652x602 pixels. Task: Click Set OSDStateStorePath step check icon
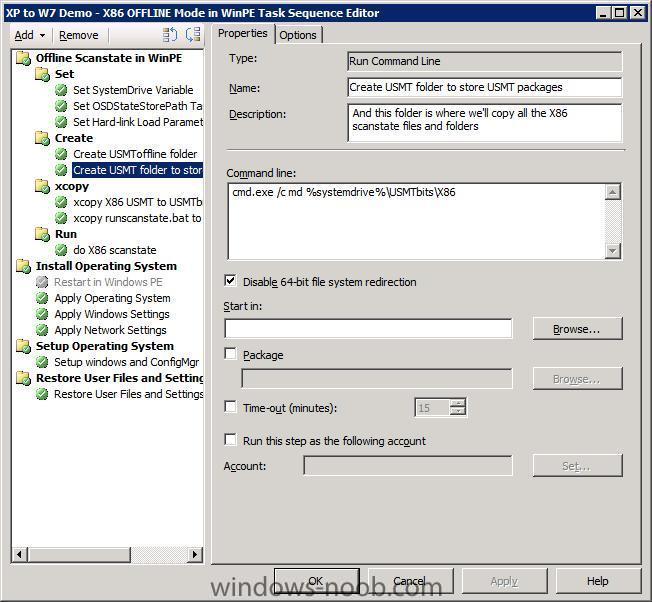click(61, 106)
